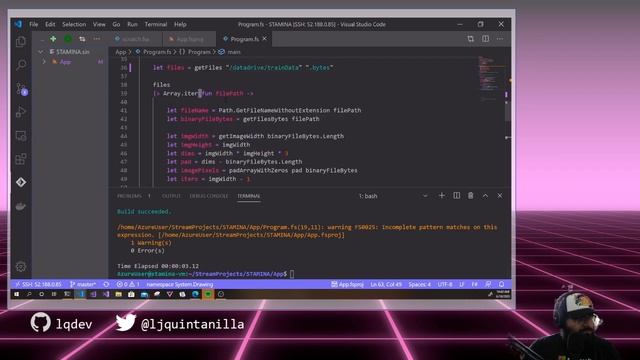This screenshot has height=360, width=640.
Task: Click sync changes icon in status bar
Action: pyautogui.click(x=106, y=284)
